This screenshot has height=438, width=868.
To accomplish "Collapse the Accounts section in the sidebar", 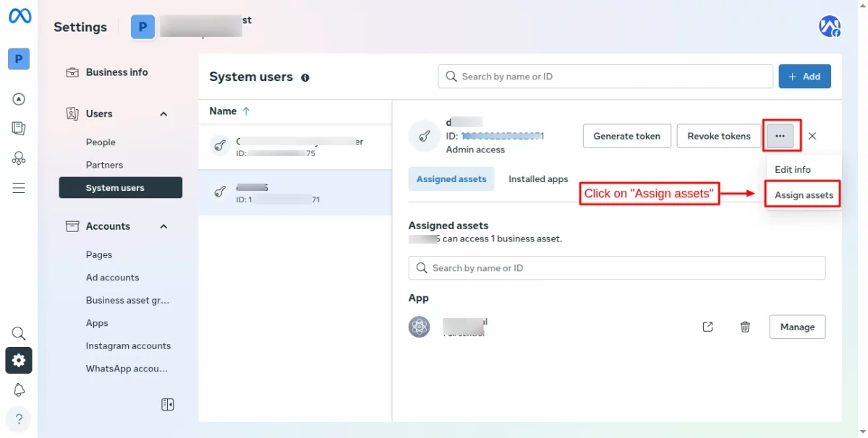I will pos(163,226).
